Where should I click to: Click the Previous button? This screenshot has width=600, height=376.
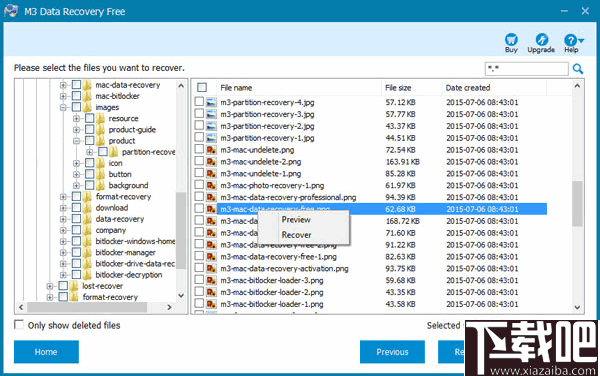pyautogui.click(x=392, y=352)
